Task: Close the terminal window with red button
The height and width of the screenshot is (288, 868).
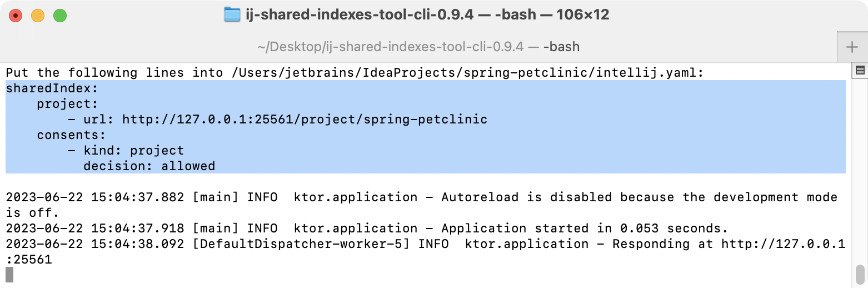Action: 16,16
